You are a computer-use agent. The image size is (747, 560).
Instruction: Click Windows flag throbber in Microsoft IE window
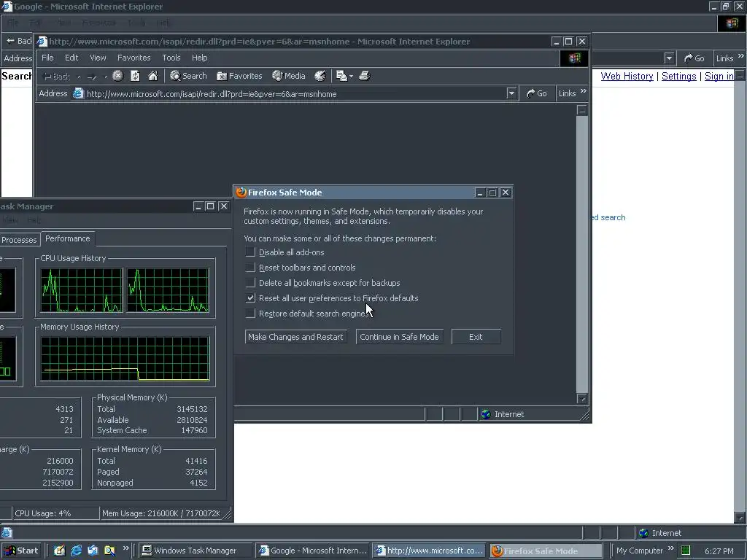pos(575,58)
